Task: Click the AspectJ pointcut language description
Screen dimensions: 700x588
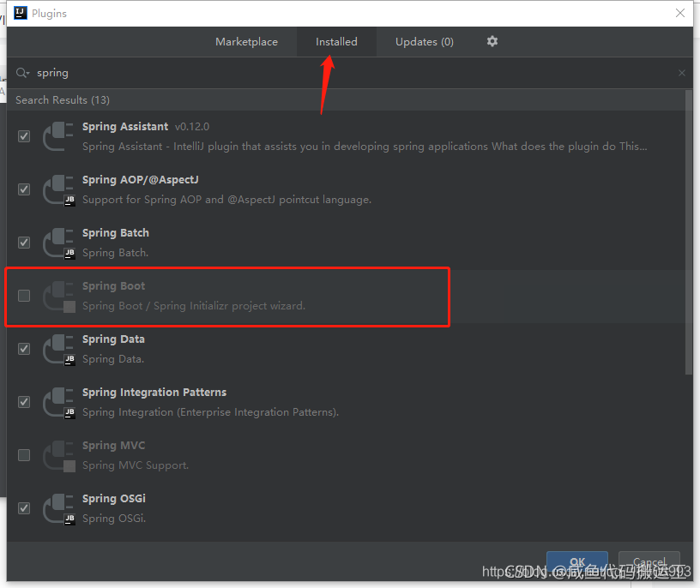Action: 226,200
